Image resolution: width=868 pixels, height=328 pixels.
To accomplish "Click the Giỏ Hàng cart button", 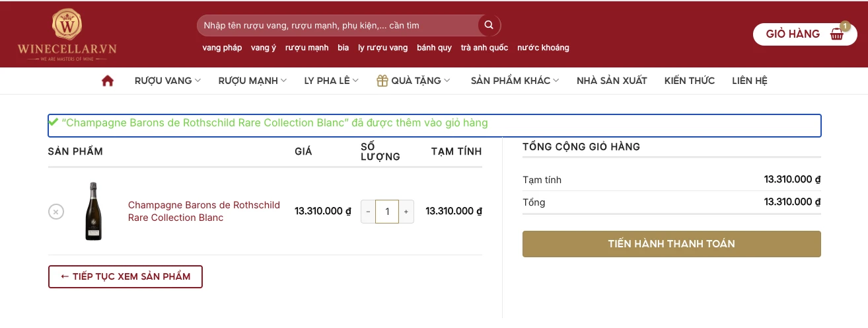I will (x=805, y=34).
